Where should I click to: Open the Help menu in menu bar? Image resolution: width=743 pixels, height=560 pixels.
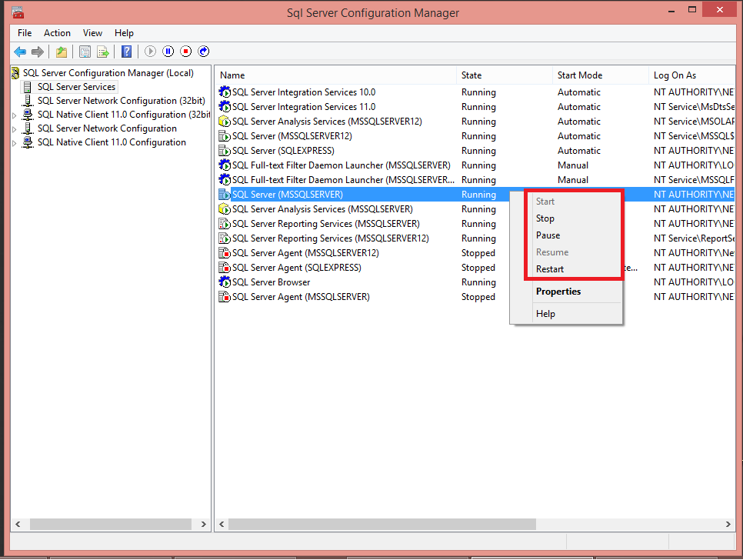[124, 33]
